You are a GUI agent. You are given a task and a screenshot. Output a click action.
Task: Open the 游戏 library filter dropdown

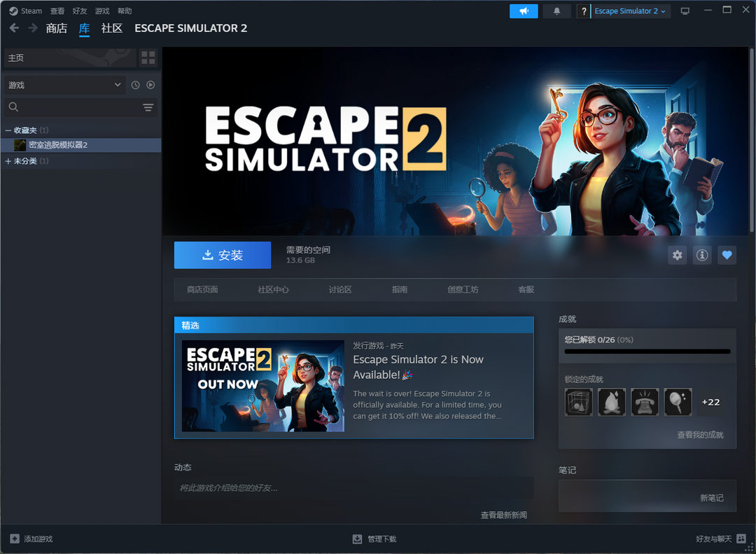pyautogui.click(x=64, y=85)
